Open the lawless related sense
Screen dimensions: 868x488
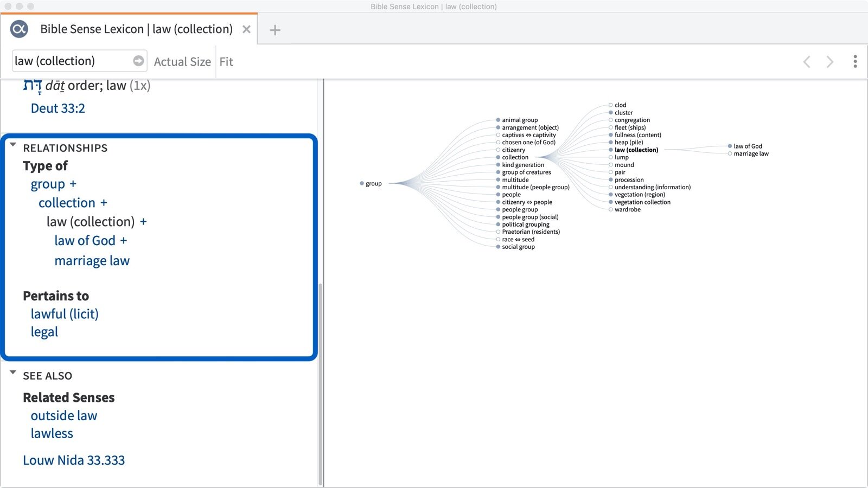click(52, 433)
